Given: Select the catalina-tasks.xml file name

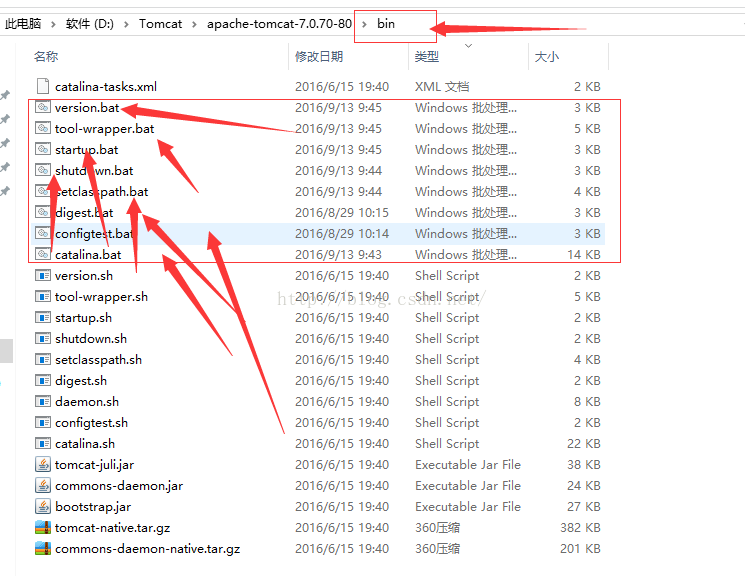Looking at the screenshot, I should coord(105,86).
